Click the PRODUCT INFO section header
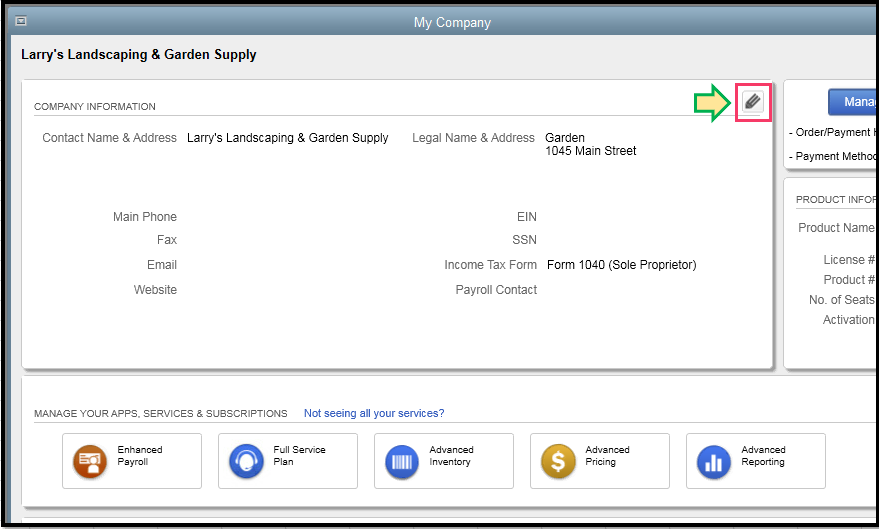 click(835, 199)
